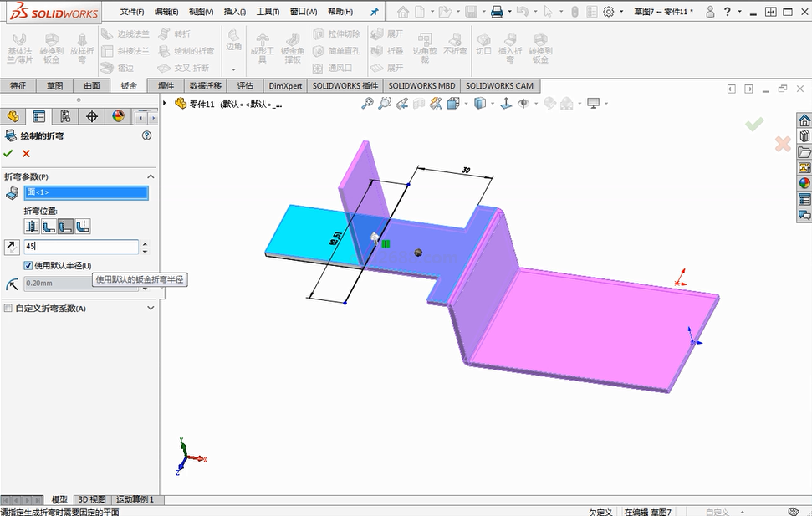812x516 pixels.
Task: Select the bend centerline position option
Action: coord(32,227)
